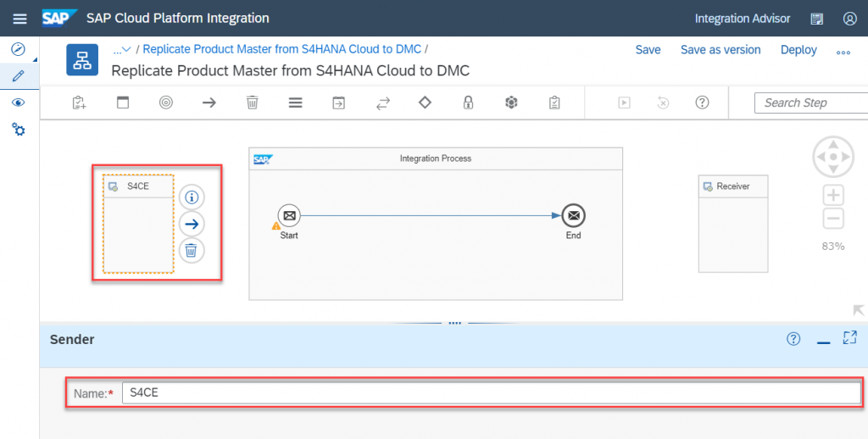Click the S4CE information icon
Screen dimensions: 868x439
pos(192,197)
